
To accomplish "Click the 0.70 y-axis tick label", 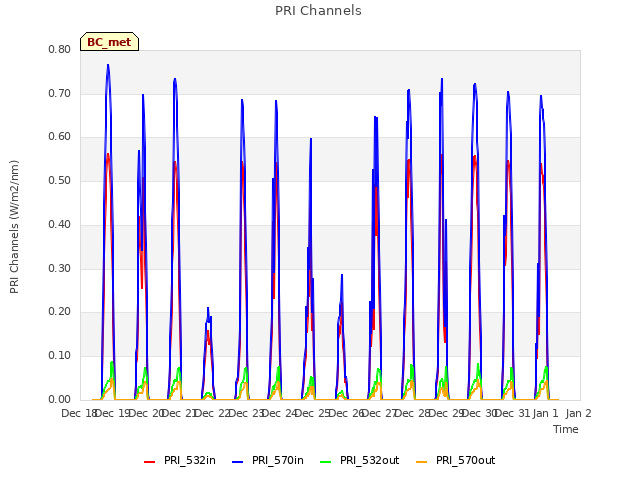I will tap(60, 93).
